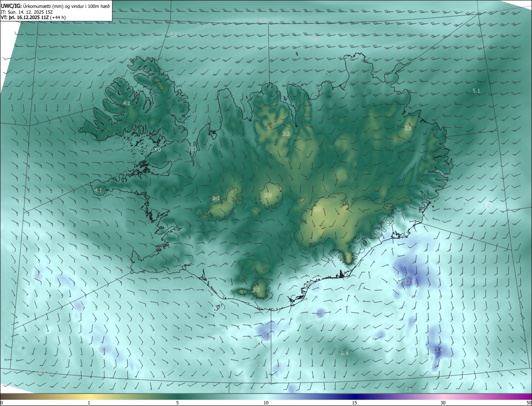Viewport: 532px width, 406px height.
Task: Click the 3.3 label on Mýrdalsjökull glacier
Action: (256, 290)
